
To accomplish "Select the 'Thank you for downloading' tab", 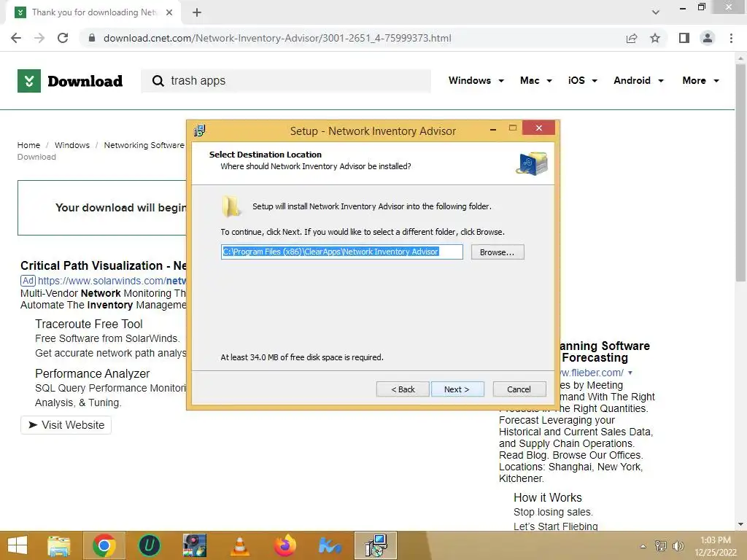I will [93, 12].
